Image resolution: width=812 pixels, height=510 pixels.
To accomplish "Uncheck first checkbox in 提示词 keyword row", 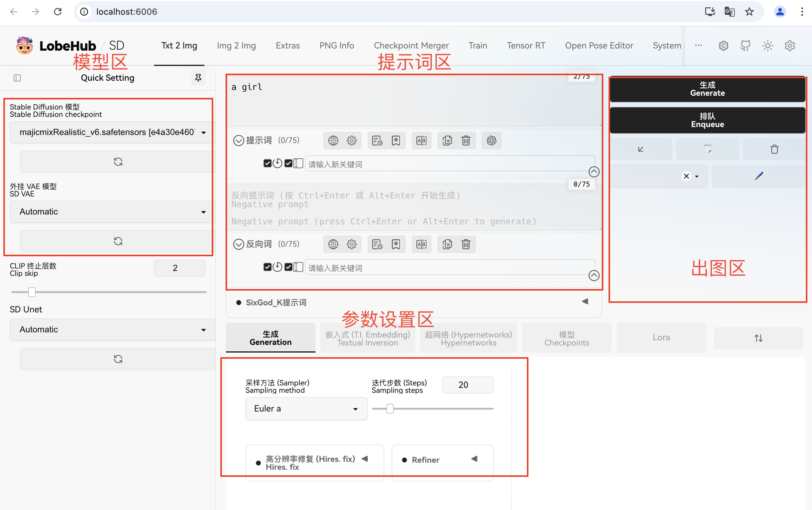I will [x=267, y=164].
